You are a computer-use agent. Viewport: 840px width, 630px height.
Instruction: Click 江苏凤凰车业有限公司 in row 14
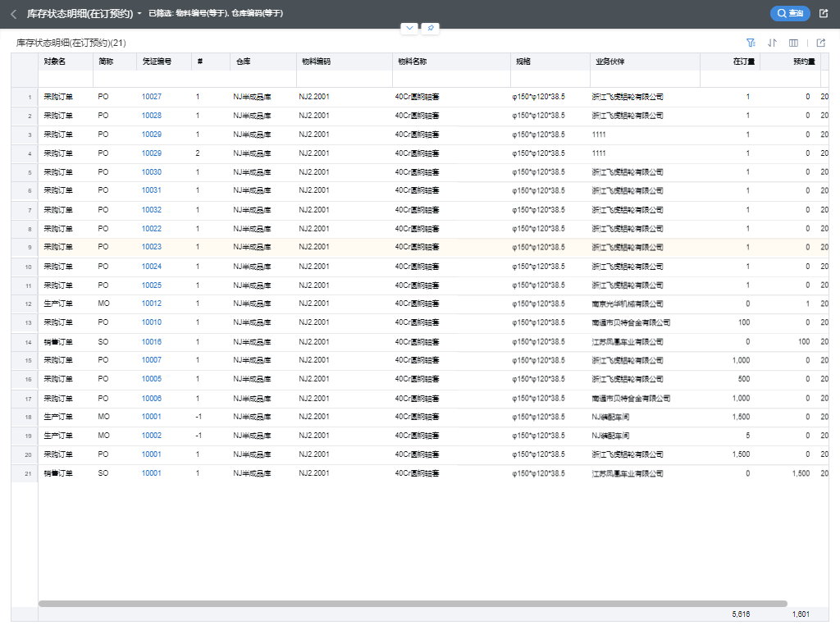tap(628, 342)
